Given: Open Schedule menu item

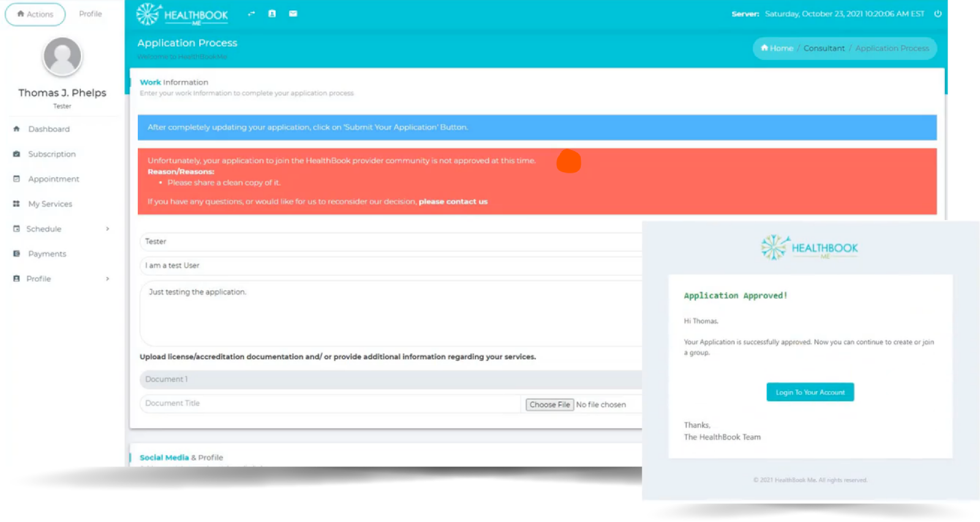Looking at the screenshot, I should pyautogui.click(x=43, y=229).
